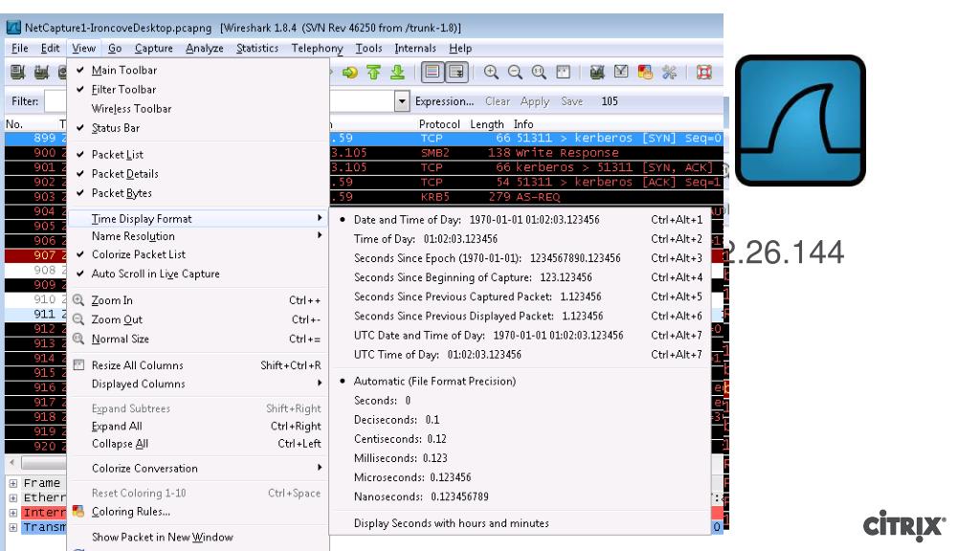The height and width of the screenshot is (551, 980).
Task: Click the normal size magnifier toolbar icon
Action: pos(539,73)
